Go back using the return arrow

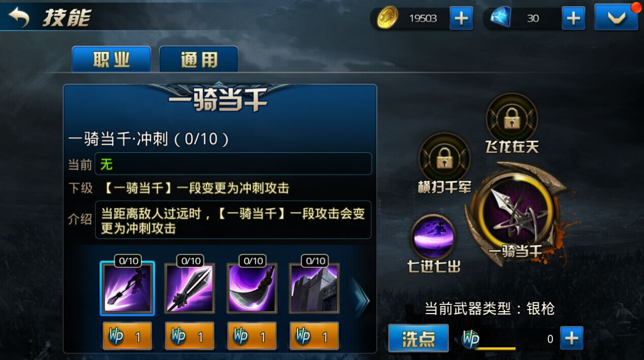[x=19, y=18]
